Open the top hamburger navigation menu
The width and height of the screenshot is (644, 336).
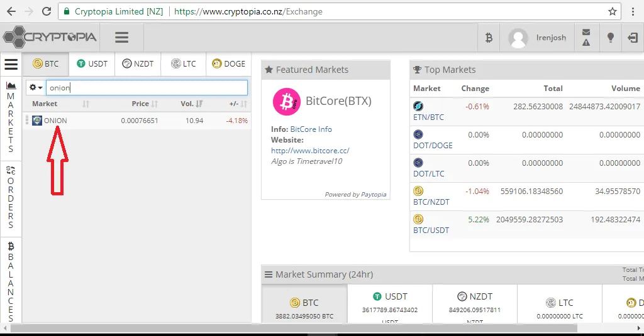tap(121, 37)
